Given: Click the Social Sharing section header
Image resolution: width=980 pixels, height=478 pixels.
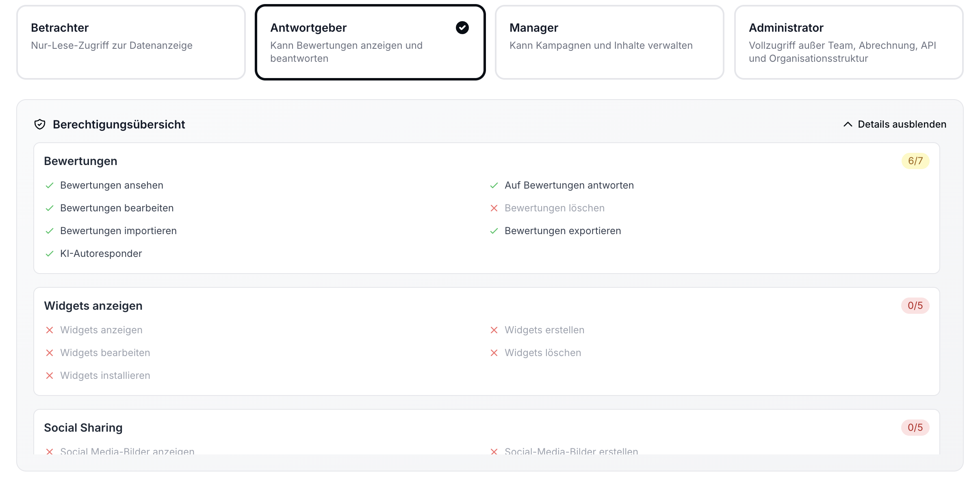Looking at the screenshot, I should tap(83, 428).
